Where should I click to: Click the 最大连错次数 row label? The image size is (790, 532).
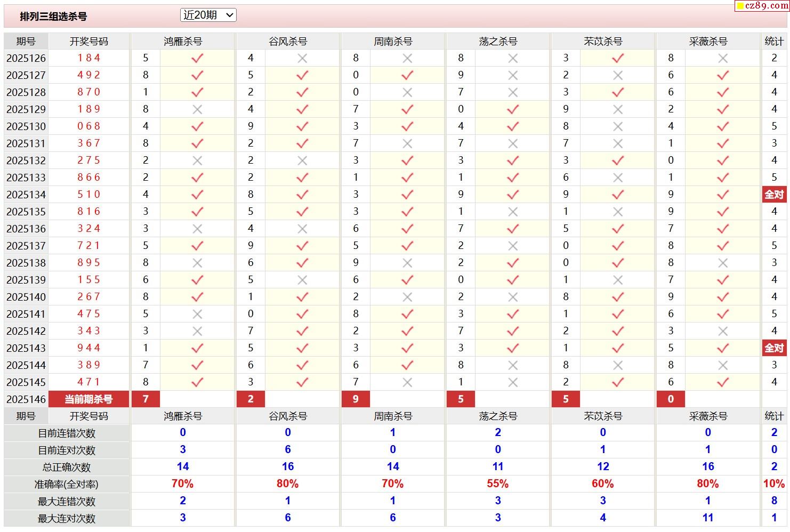(67, 502)
